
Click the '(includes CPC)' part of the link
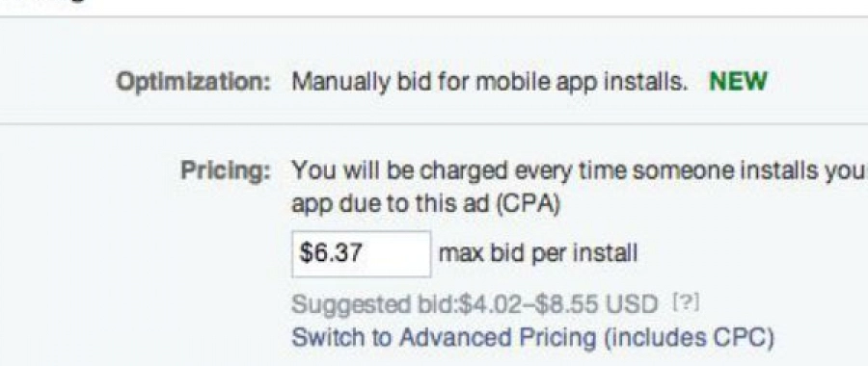(x=688, y=337)
